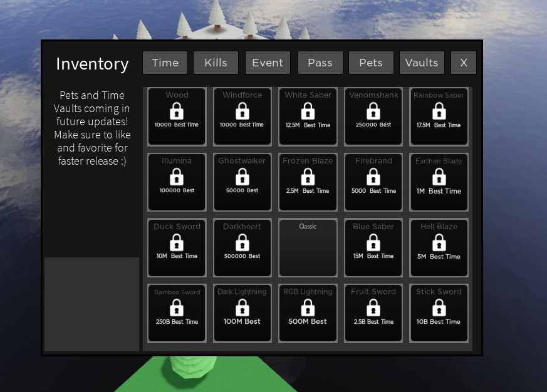The height and width of the screenshot is (392, 547).
Task: Click the Frozen Blaze lock icon
Action: click(x=308, y=177)
